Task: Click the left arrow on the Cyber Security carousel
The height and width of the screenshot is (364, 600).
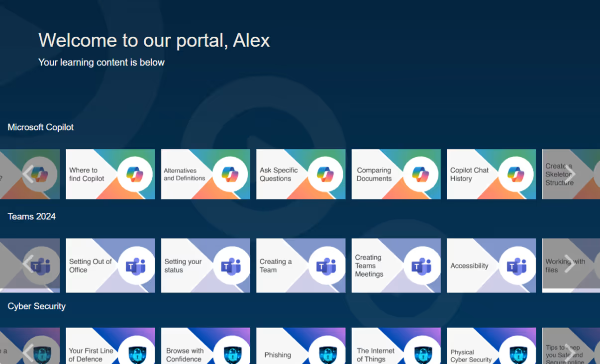Action: (x=27, y=353)
